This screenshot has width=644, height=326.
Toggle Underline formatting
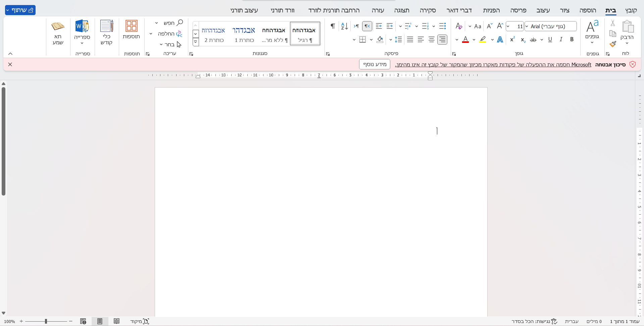tap(550, 40)
